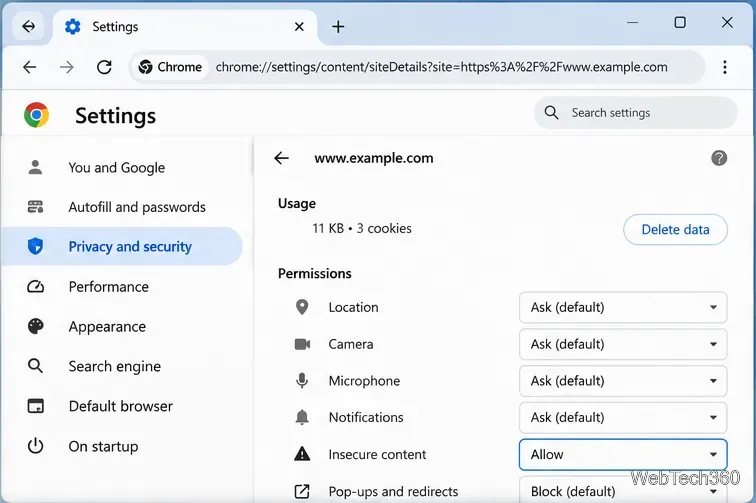The height and width of the screenshot is (503, 756).
Task: Click the Chrome site info chip
Action: (170, 67)
